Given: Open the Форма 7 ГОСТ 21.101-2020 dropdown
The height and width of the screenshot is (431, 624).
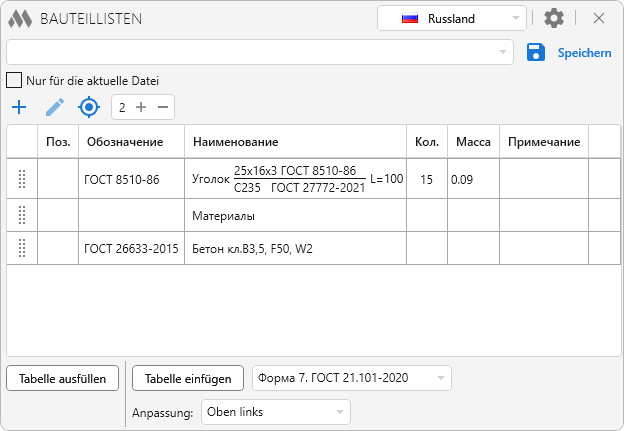Looking at the screenshot, I should click(352, 378).
